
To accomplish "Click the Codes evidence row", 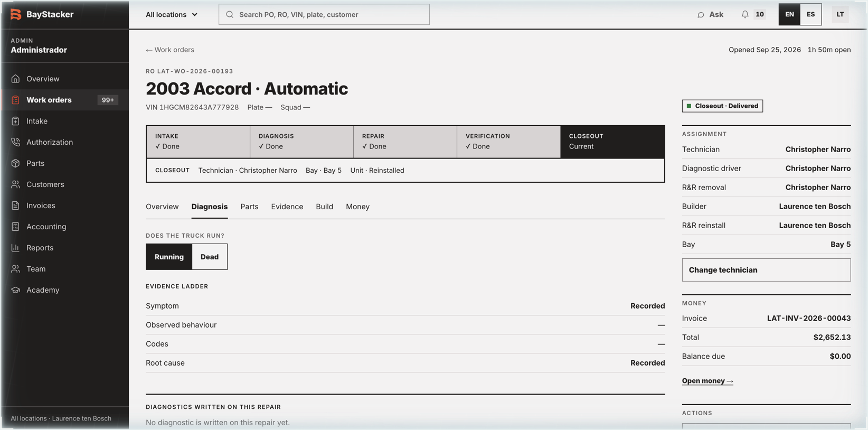I will coord(405,344).
